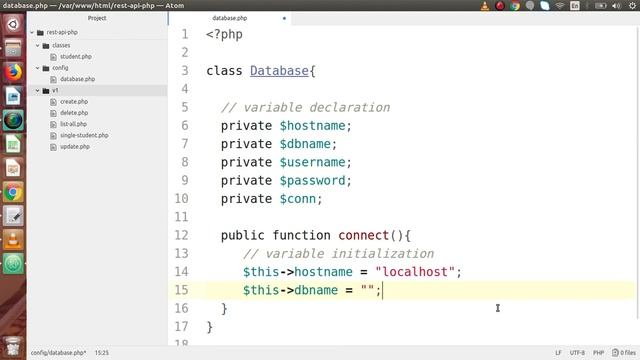Select the database.php editor tab
The image size is (640, 360).
tap(230, 18)
